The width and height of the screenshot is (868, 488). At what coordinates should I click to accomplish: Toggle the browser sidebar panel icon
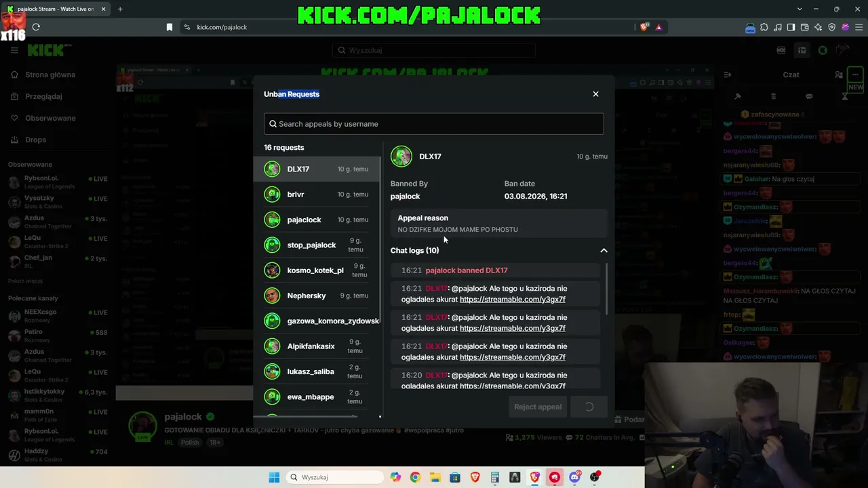(x=791, y=27)
